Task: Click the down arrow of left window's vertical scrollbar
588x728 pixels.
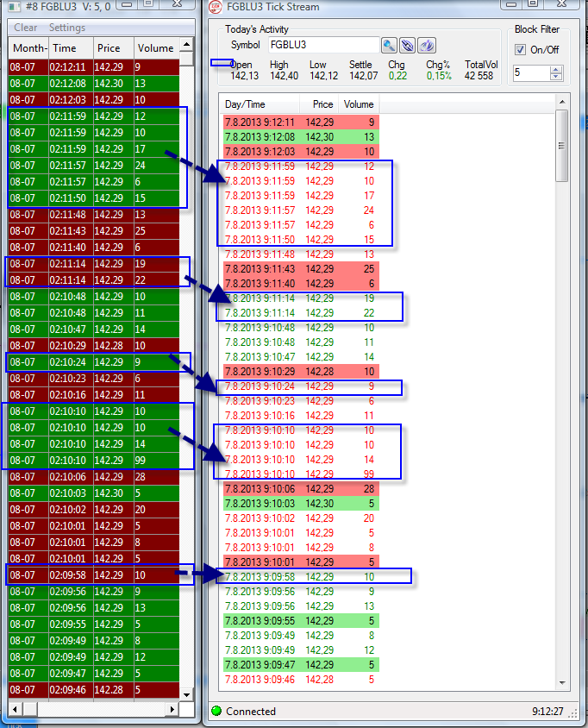Action: (x=186, y=694)
